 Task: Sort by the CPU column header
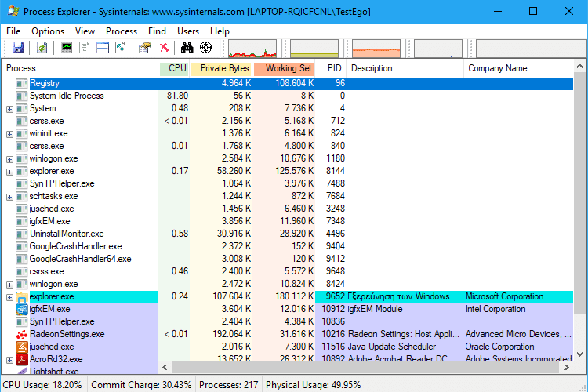(174, 68)
